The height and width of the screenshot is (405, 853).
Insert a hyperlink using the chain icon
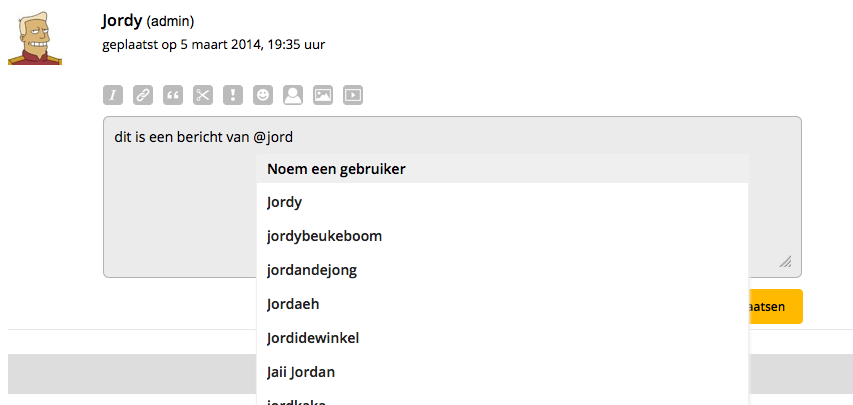coord(143,96)
